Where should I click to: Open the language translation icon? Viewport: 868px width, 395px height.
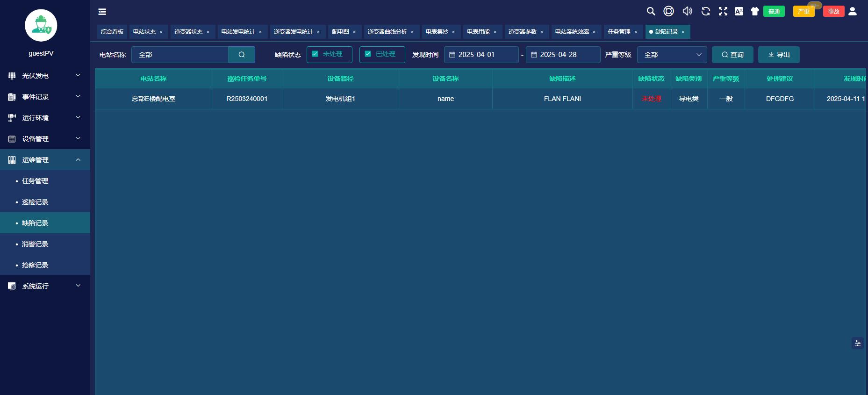739,11
